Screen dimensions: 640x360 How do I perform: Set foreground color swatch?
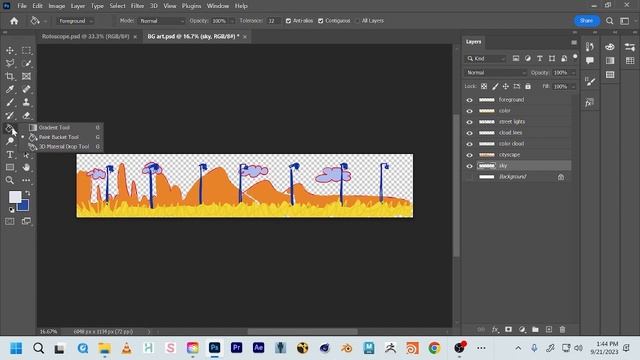(15, 197)
